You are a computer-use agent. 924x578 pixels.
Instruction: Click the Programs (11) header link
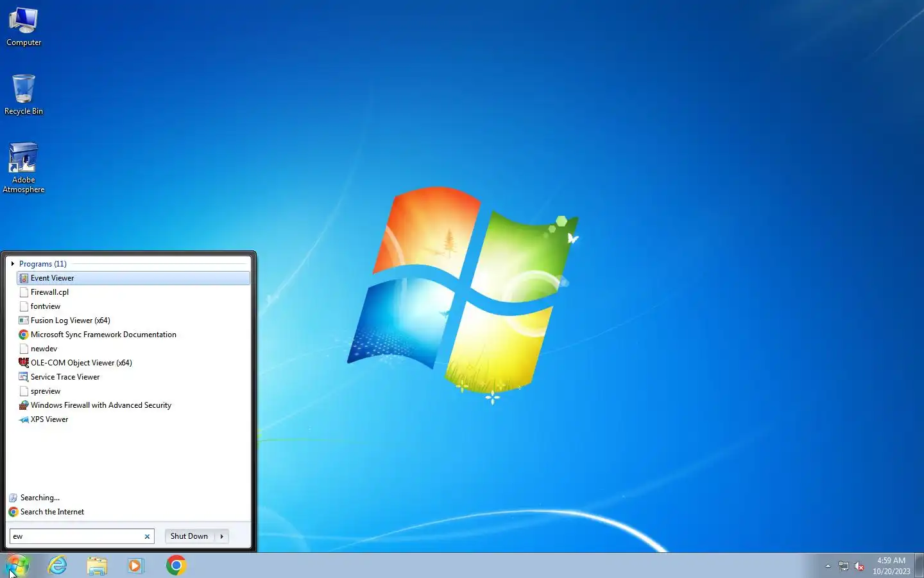43,264
